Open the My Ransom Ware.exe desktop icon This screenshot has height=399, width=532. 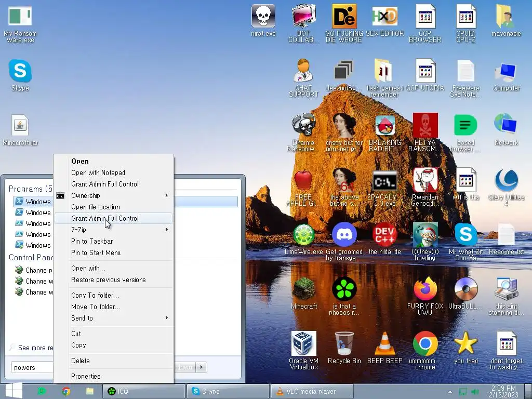point(20,17)
